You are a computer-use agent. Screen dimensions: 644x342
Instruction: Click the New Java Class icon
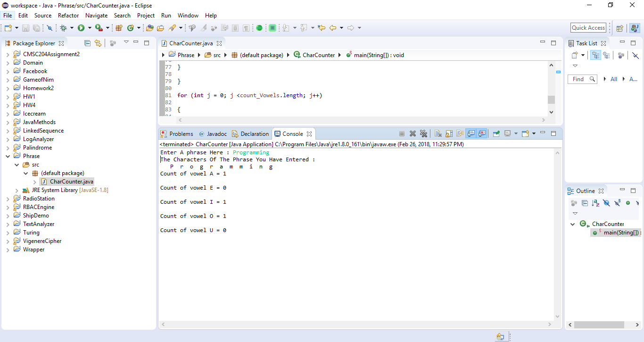pos(131,28)
